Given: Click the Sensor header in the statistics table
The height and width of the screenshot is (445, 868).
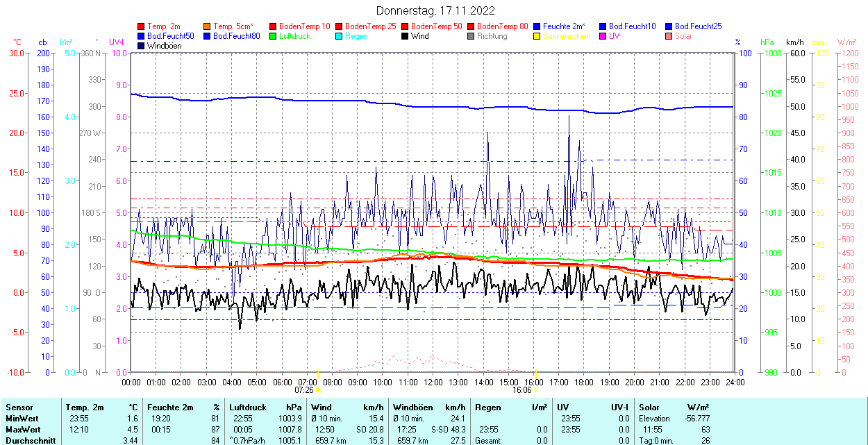Looking at the screenshot, I should coord(19,408).
